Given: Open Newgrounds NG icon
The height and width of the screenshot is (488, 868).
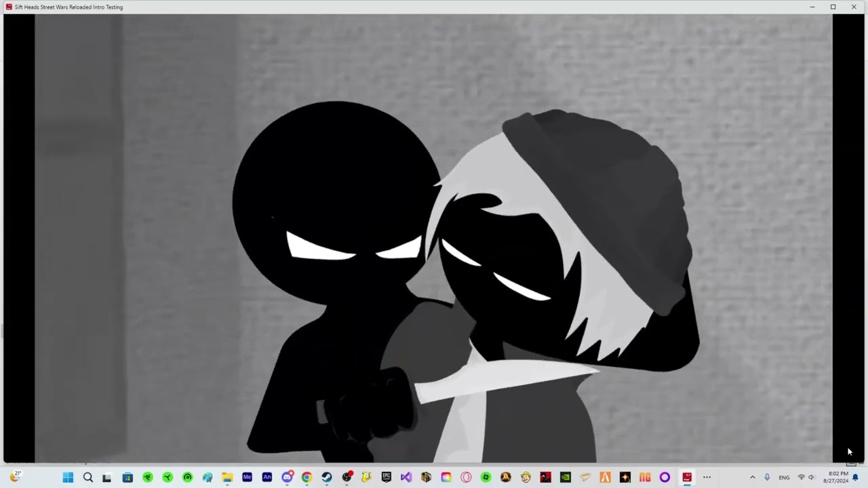Looking at the screenshot, I should click(645, 477).
